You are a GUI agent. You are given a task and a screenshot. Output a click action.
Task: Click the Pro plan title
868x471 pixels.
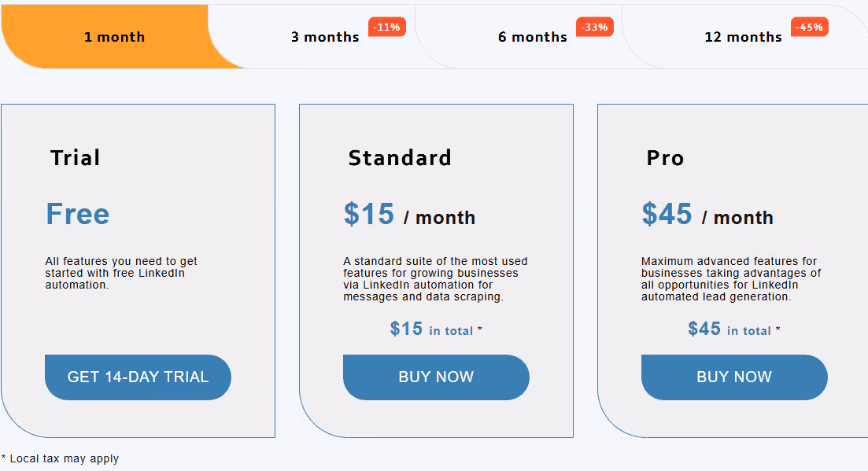(666, 158)
